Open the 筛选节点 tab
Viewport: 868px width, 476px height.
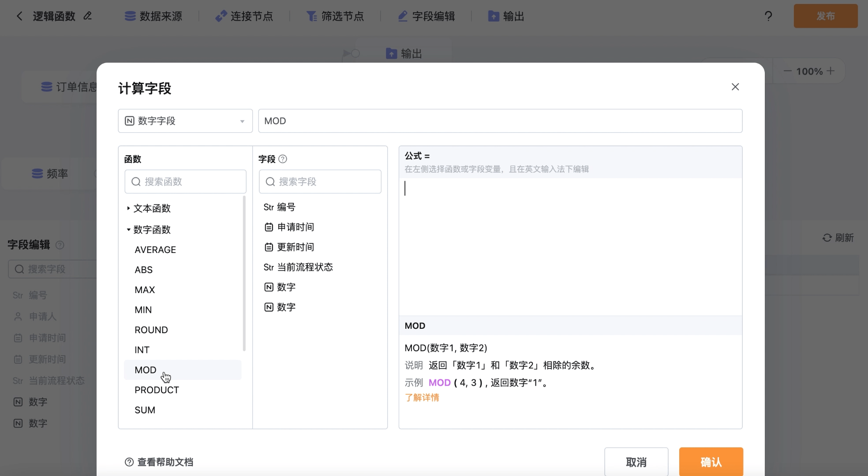335,16
